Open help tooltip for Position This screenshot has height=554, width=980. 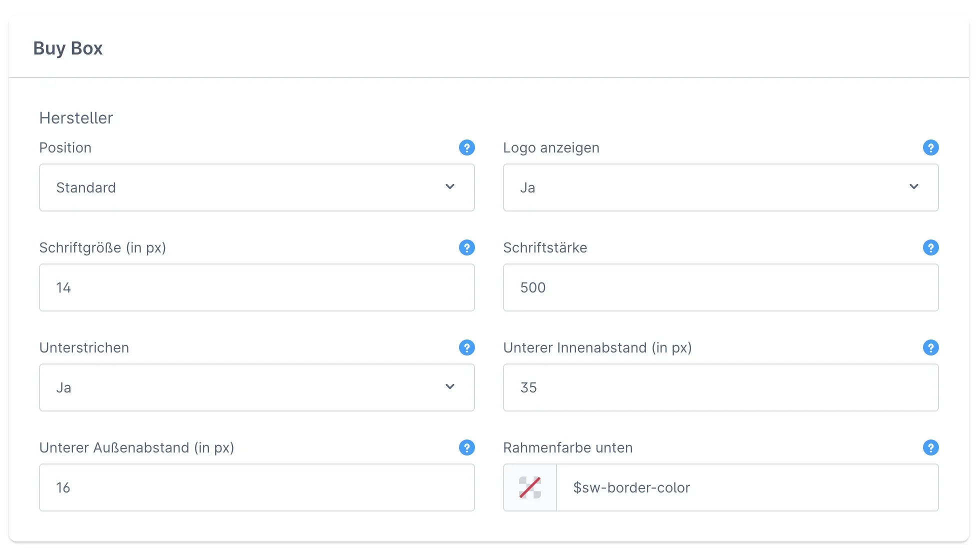(x=466, y=147)
